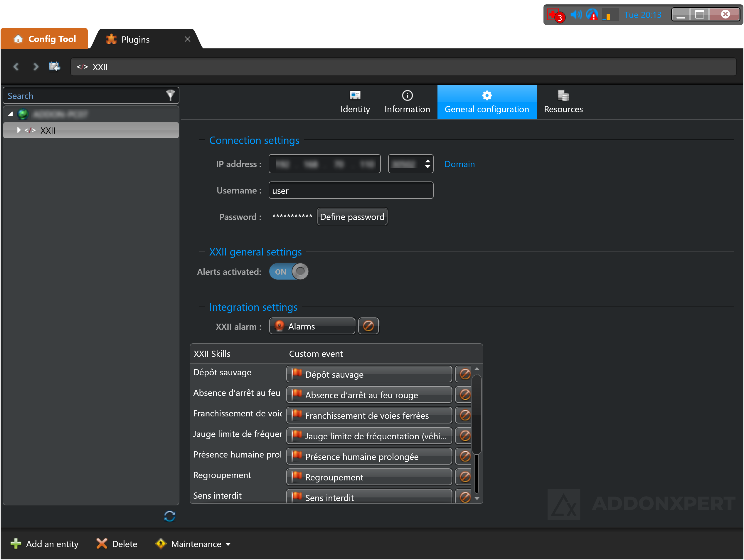Open the home browse icon in toolbar
This screenshot has height=560, width=744.
pyautogui.click(x=54, y=67)
